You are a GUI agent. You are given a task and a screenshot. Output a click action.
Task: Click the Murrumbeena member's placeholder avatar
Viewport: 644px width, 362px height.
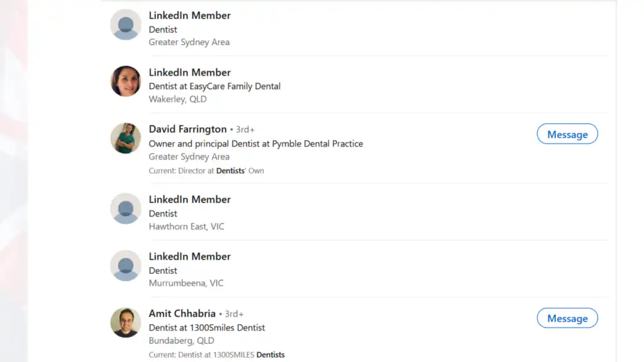pyautogui.click(x=125, y=265)
